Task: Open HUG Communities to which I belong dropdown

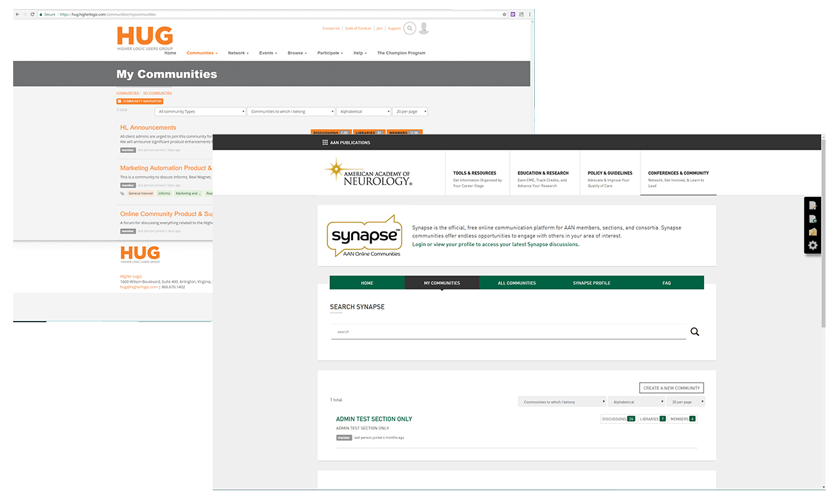Action: point(292,112)
